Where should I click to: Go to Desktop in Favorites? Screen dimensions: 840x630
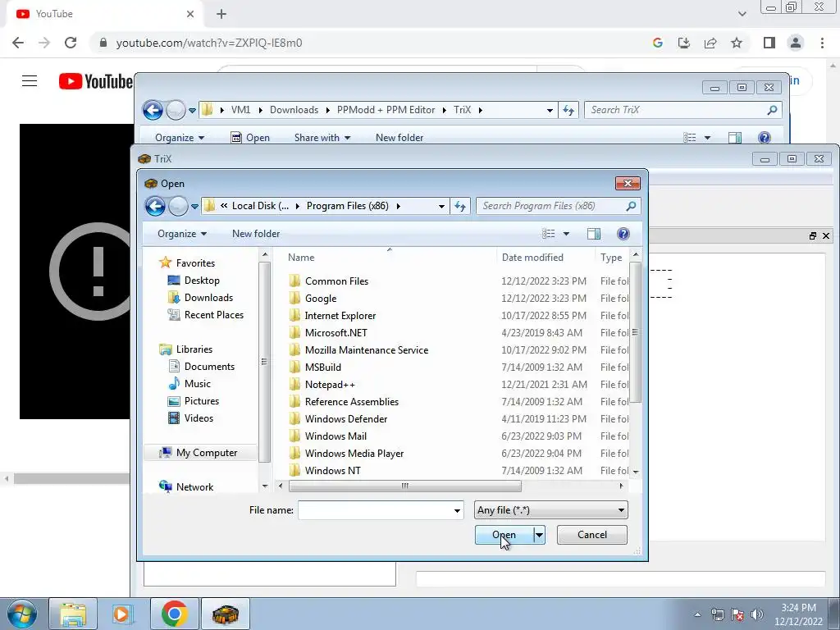(x=202, y=281)
